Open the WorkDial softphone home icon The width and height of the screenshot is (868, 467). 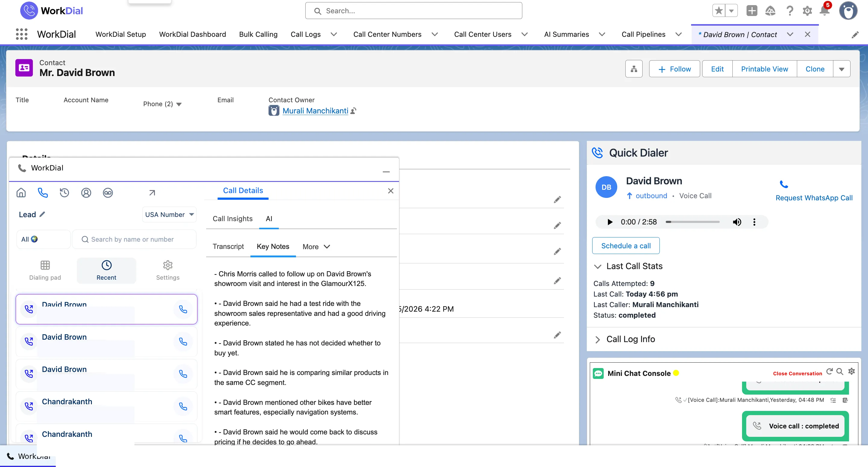[21, 192]
